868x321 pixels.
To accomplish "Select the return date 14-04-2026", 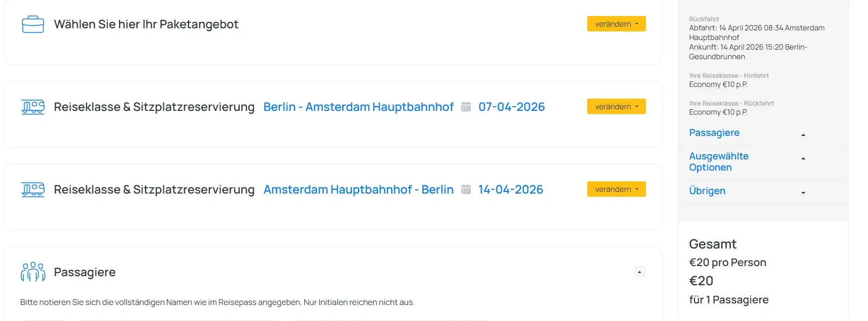I will [x=510, y=189].
